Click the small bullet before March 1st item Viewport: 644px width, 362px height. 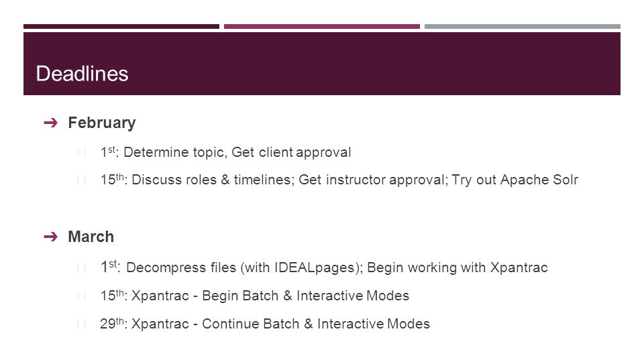click(x=81, y=268)
